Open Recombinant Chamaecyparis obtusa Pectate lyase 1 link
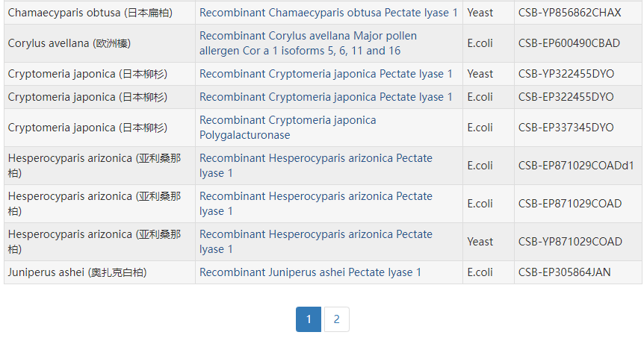 point(329,13)
